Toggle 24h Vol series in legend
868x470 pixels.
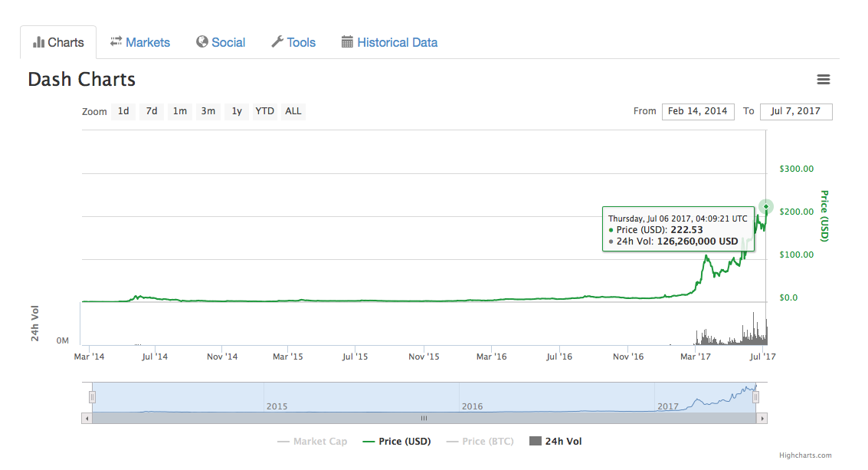click(555, 442)
